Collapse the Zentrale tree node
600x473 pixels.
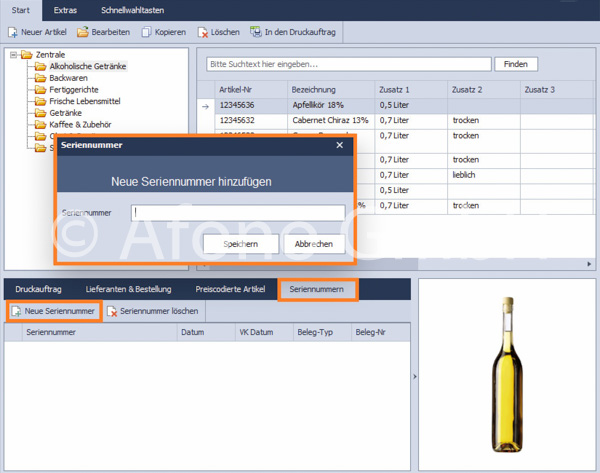(13, 55)
